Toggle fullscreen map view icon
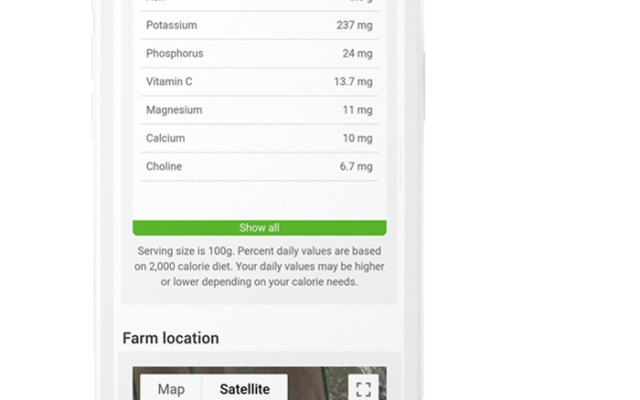This screenshot has height=400, width=640. pos(363,389)
